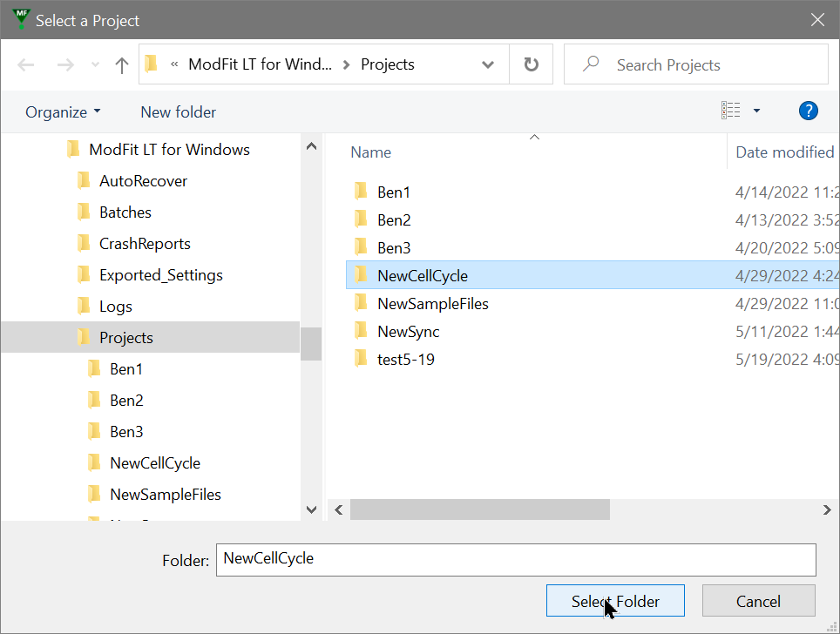
Task: Click the NewSync folder icon
Action: (362, 331)
